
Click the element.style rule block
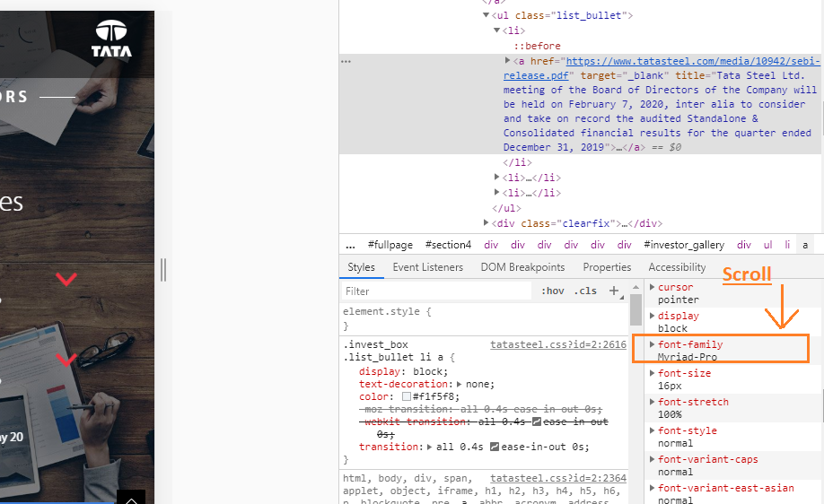click(x=484, y=318)
